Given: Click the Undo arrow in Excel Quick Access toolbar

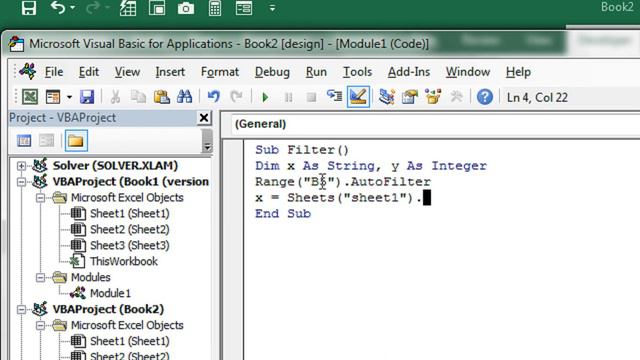Looking at the screenshot, I should [x=58, y=7].
